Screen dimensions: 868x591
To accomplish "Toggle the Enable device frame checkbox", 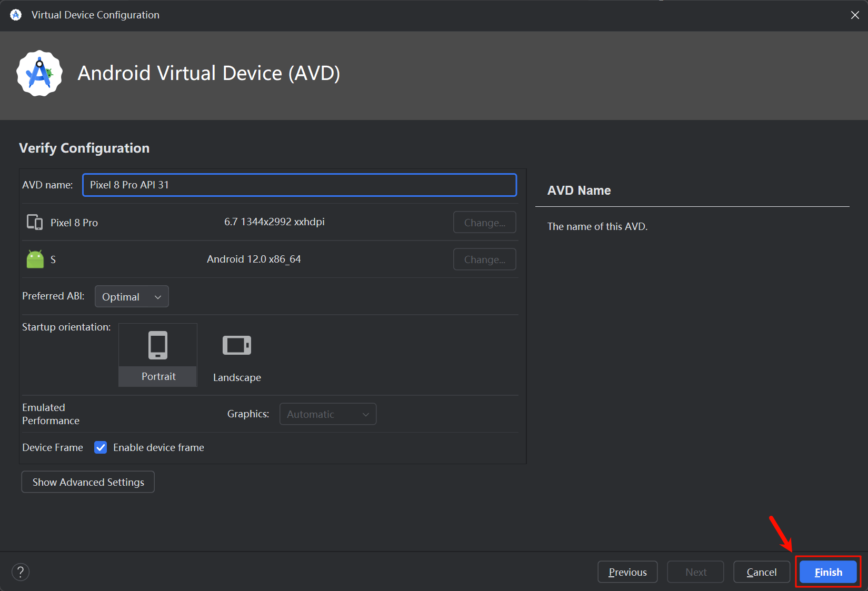I will point(101,447).
